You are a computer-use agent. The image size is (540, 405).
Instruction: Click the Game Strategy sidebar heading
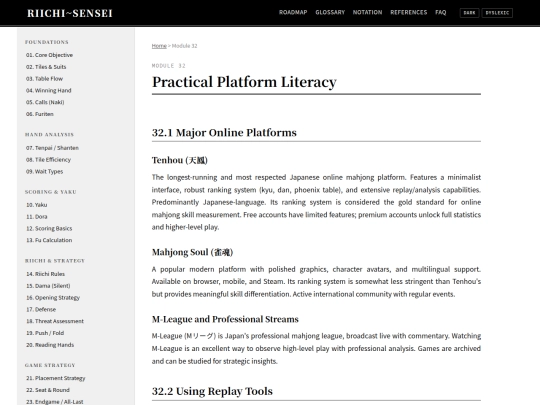click(50, 365)
